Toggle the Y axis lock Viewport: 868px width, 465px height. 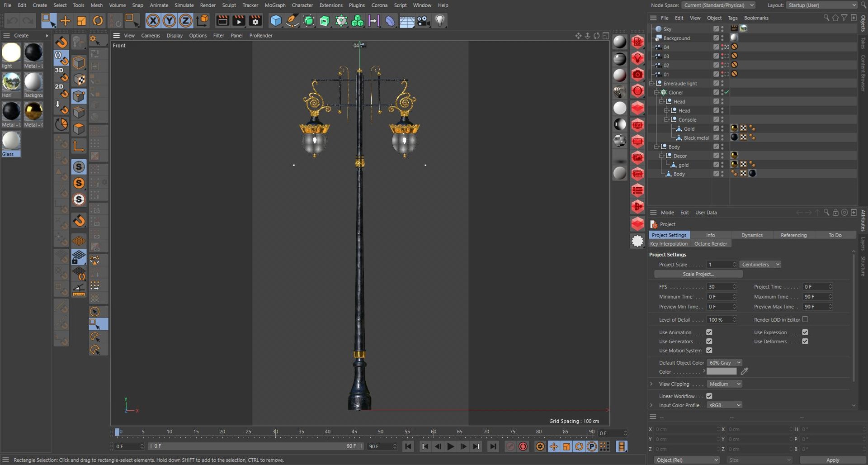pyautogui.click(x=169, y=21)
